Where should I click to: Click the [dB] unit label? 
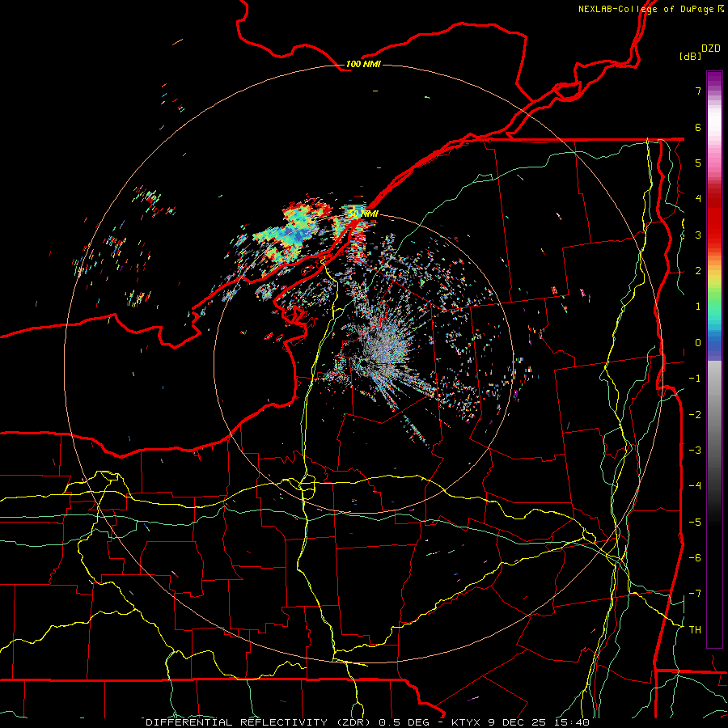[x=691, y=56]
